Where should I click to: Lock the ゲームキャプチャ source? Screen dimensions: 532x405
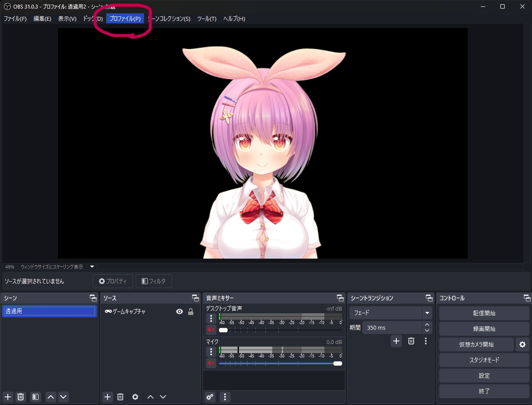click(x=191, y=312)
